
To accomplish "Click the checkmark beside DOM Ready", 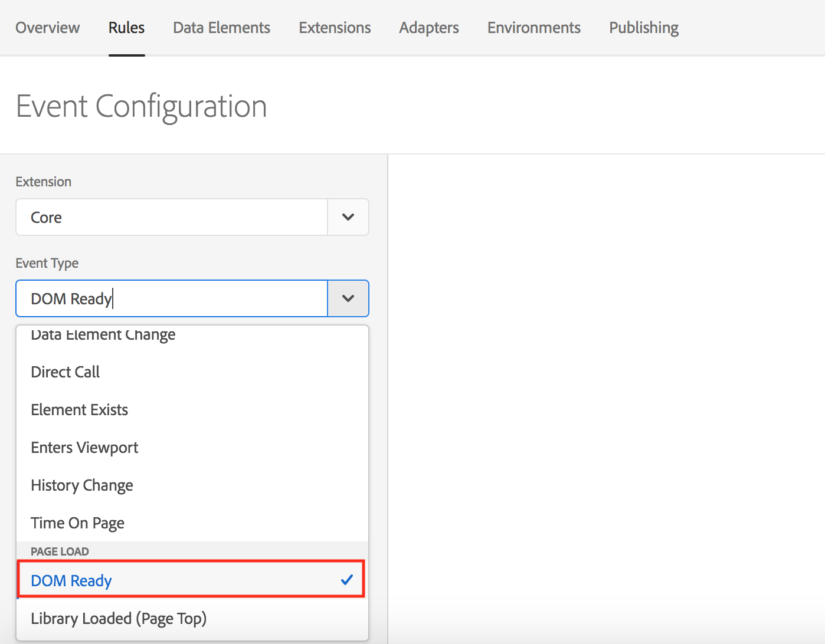I will tap(347, 580).
